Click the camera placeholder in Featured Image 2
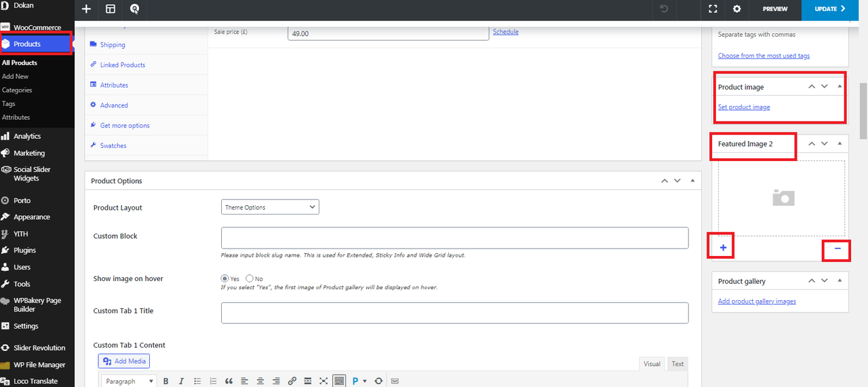Viewport: 868px width, 387px height. 783,198
